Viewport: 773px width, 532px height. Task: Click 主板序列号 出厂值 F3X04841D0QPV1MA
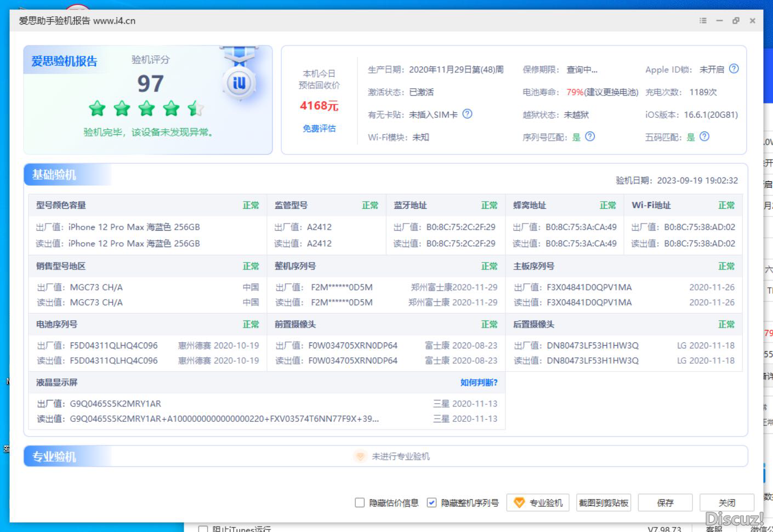click(589, 287)
